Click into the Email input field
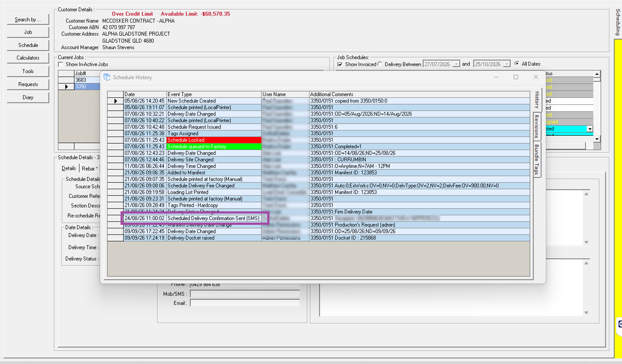This screenshot has width=622, height=364. click(x=245, y=303)
